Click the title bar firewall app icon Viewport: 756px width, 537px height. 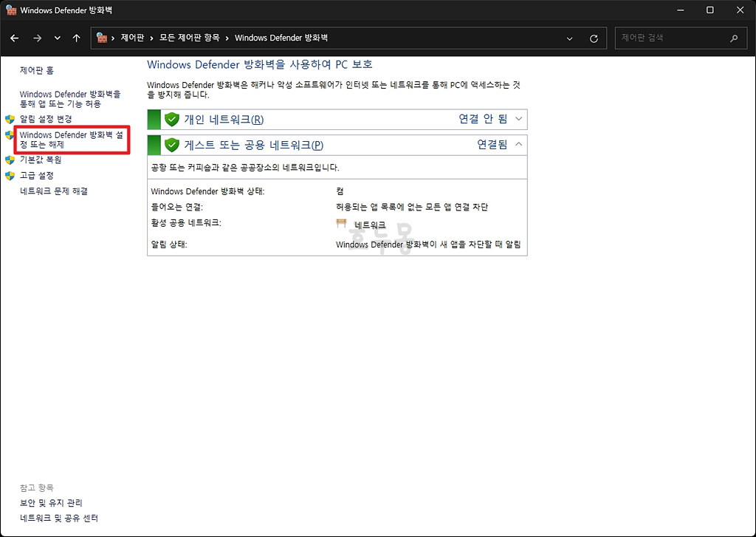[11, 10]
